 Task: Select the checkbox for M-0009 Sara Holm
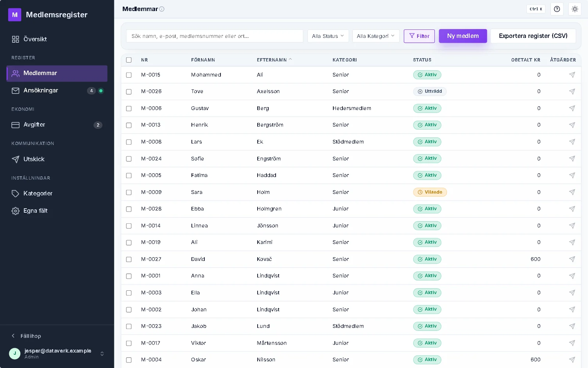click(129, 192)
